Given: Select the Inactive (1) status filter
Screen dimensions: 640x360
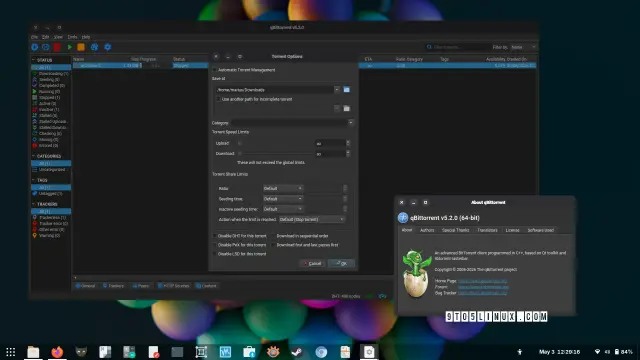Looking at the screenshot, I should (51, 109).
